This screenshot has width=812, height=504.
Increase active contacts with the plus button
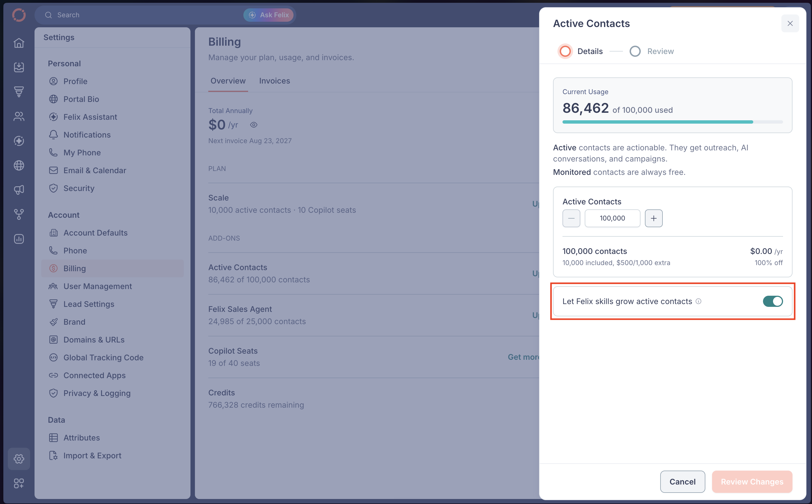click(x=654, y=218)
